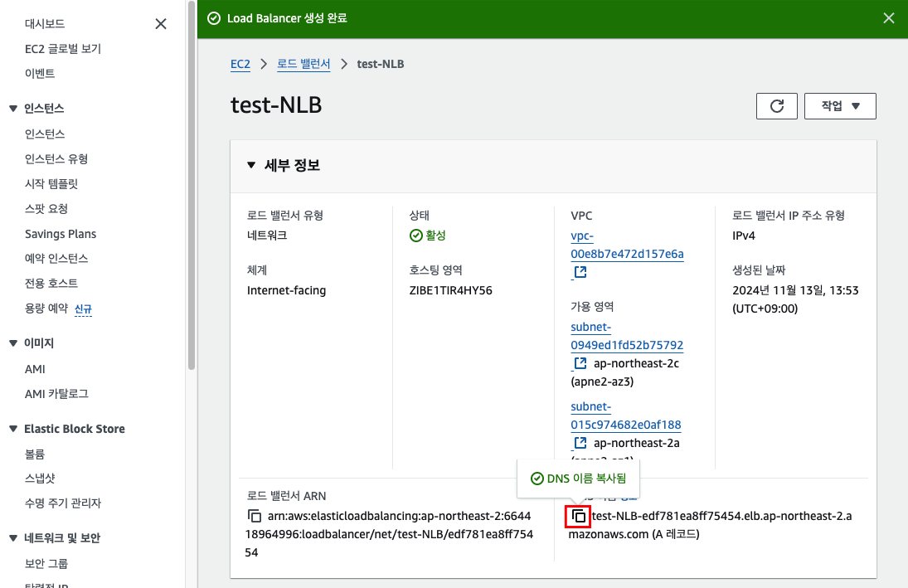Click the success check icon in banner
Image resolution: width=908 pixels, height=588 pixels.
(214, 18)
